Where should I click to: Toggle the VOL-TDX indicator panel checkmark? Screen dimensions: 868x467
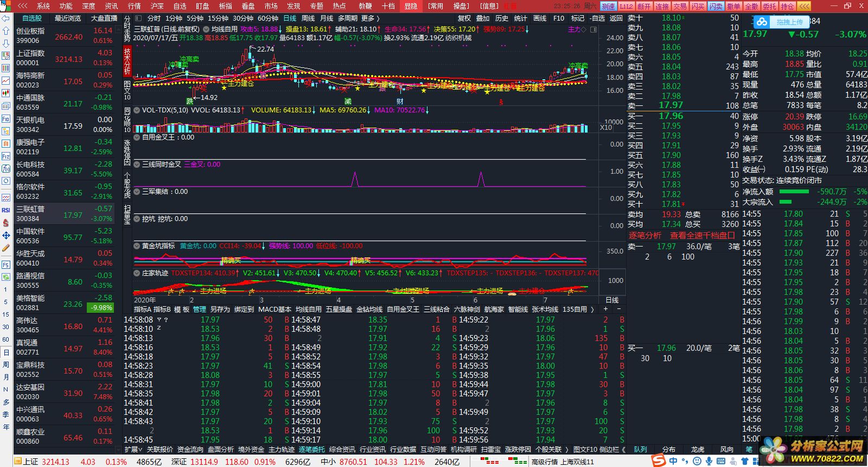(137, 110)
